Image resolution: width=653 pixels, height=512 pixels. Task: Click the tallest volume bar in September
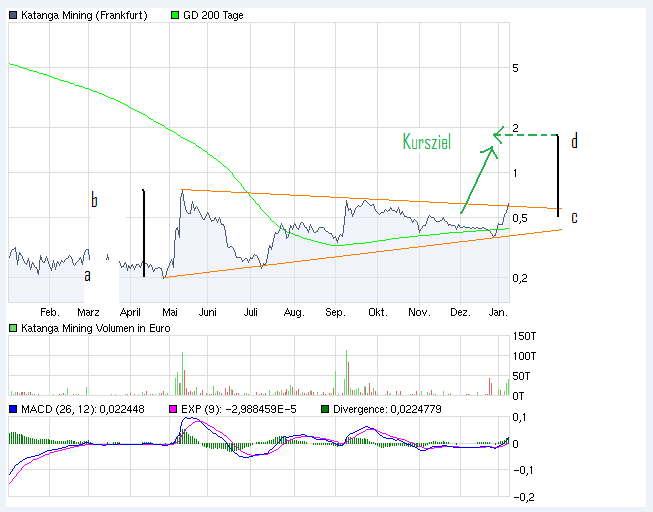tap(346, 372)
